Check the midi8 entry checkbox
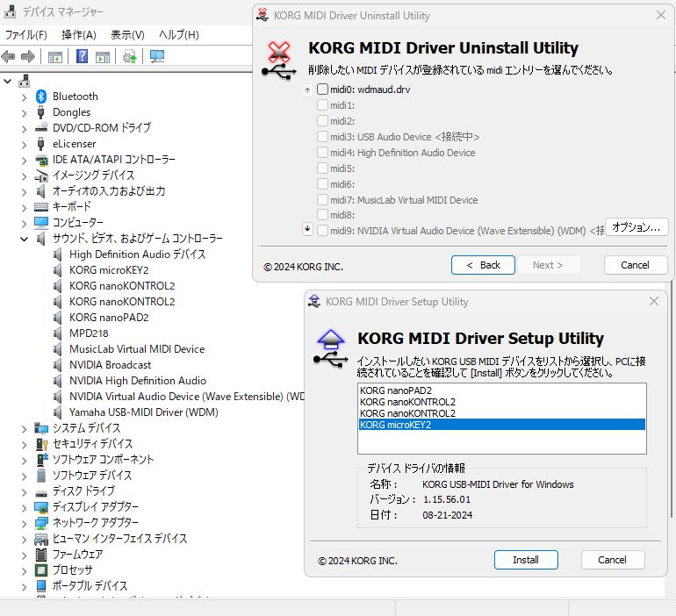Image resolution: width=676 pixels, height=616 pixels. pyautogui.click(x=322, y=214)
